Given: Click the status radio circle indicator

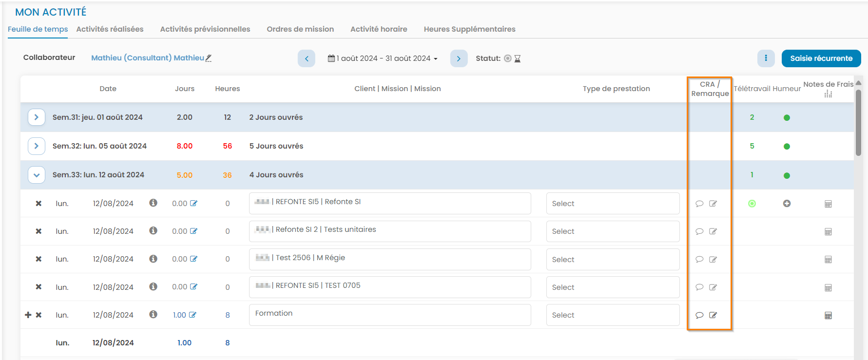Looking at the screenshot, I should click(508, 58).
